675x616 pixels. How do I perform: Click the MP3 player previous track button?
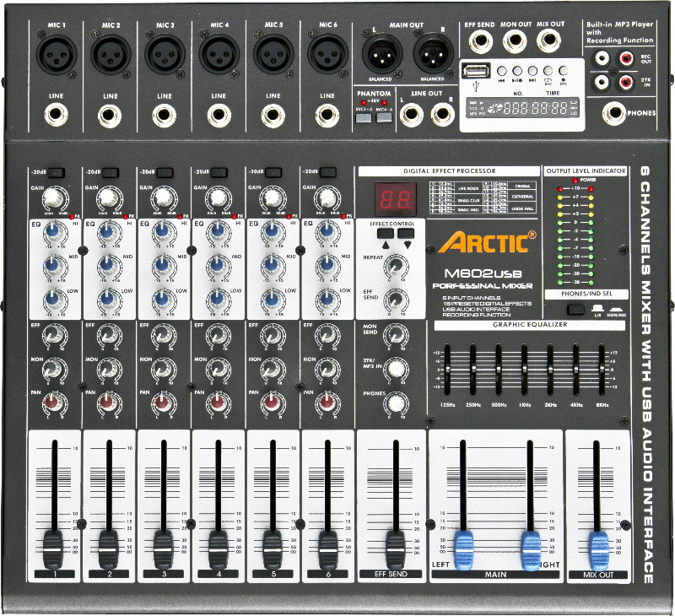click(x=502, y=71)
